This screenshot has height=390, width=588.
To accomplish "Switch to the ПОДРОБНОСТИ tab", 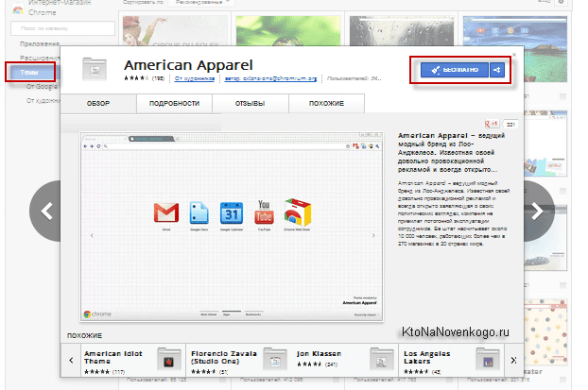I will pyautogui.click(x=174, y=103).
